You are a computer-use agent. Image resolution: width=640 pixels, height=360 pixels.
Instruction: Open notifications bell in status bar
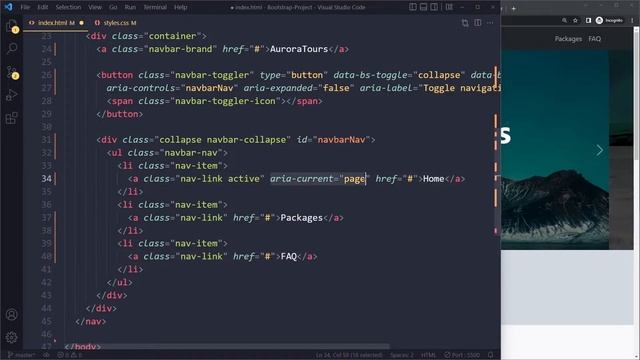pos(490,355)
